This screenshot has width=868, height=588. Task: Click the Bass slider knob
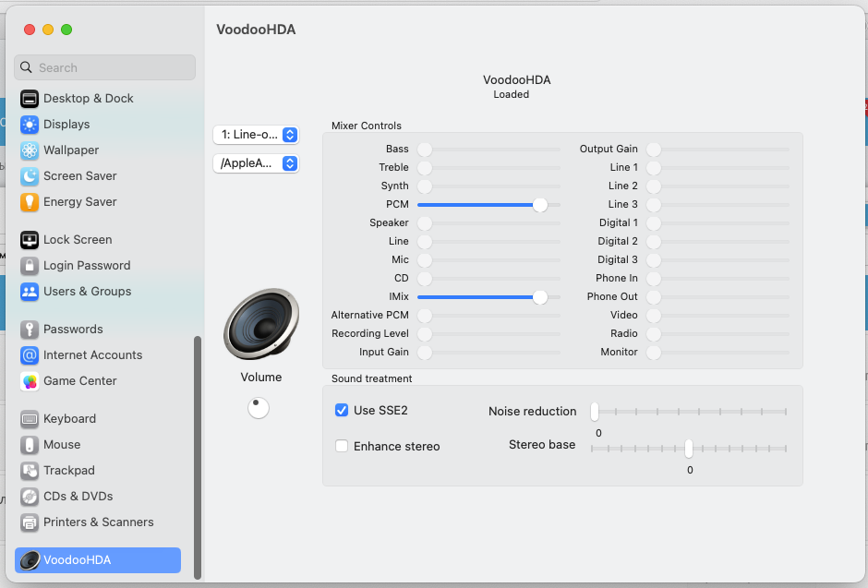(x=425, y=150)
